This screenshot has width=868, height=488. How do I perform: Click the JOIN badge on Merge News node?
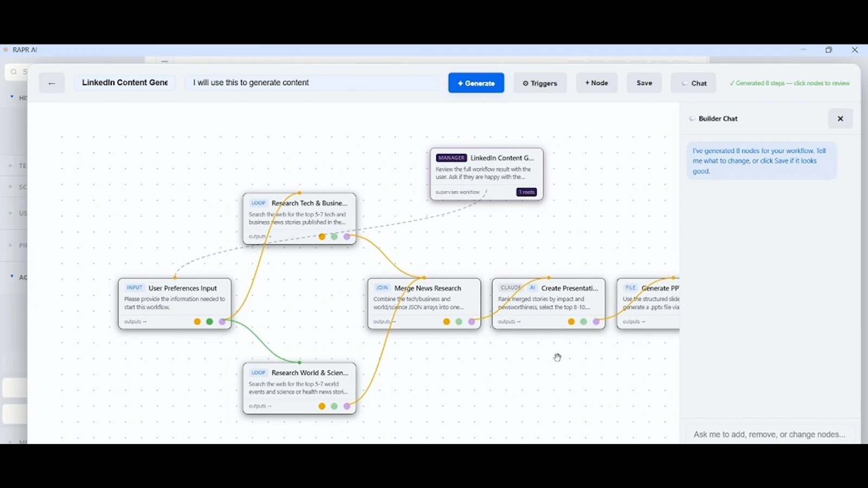click(x=382, y=288)
